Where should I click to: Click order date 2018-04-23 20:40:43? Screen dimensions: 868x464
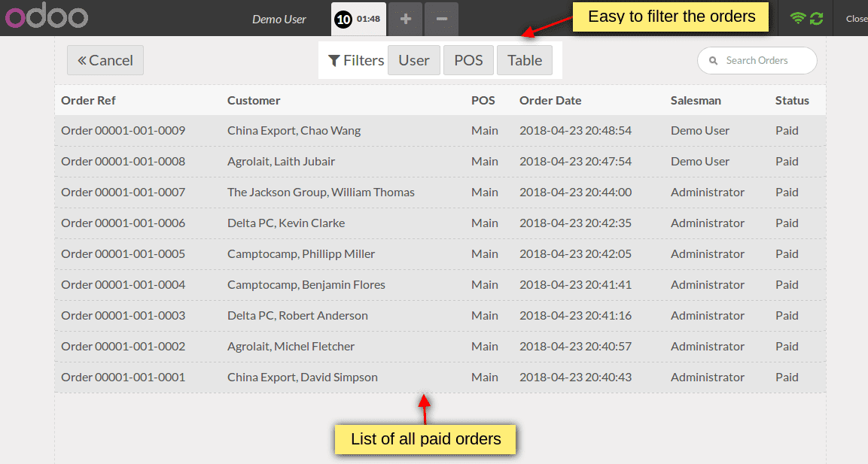576,378
